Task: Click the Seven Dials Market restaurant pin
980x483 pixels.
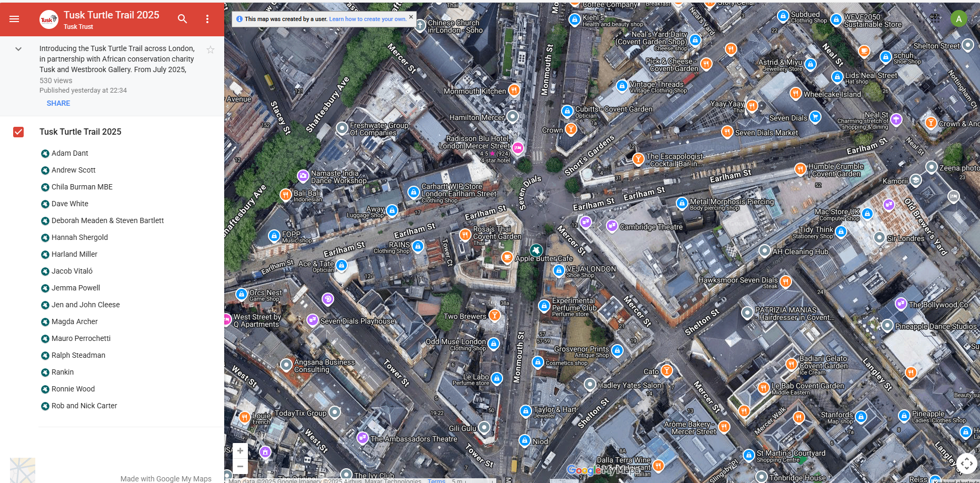Action: pyautogui.click(x=727, y=132)
